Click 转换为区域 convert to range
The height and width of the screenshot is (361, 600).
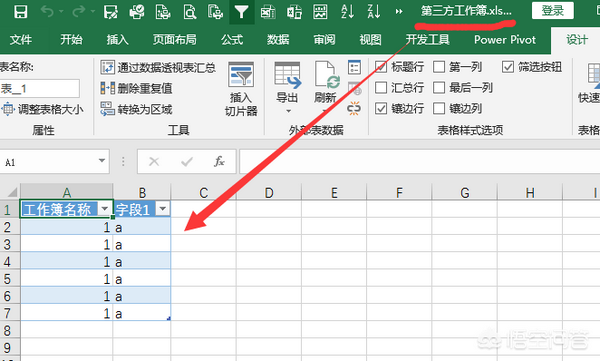[x=136, y=109]
